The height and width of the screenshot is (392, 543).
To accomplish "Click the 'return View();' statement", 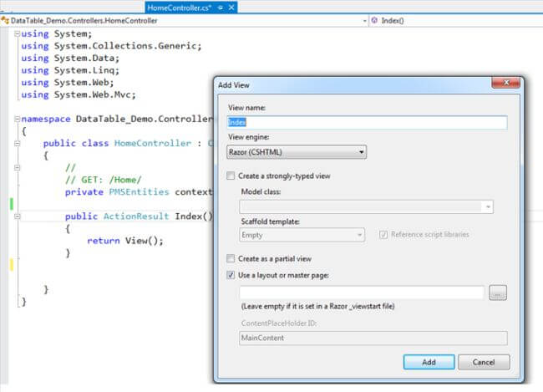I will pyautogui.click(x=125, y=241).
